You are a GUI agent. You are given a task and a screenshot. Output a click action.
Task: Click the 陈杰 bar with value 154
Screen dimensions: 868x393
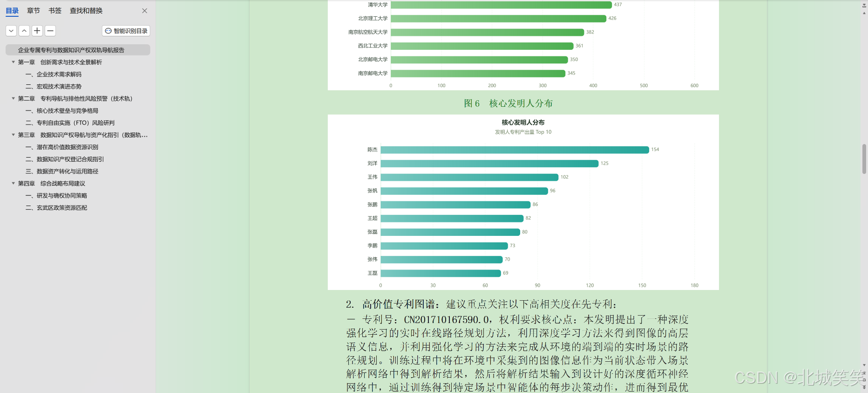tap(515, 150)
